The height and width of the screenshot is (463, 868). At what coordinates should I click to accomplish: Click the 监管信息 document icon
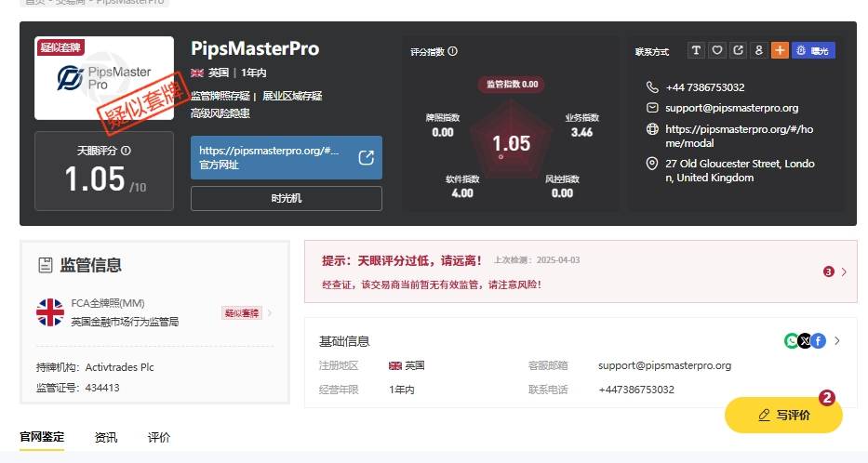click(46, 265)
